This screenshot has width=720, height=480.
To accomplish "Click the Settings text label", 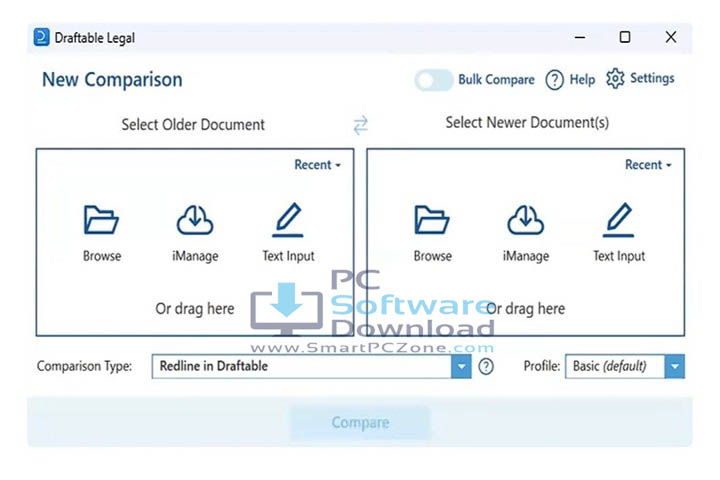I will (652, 78).
